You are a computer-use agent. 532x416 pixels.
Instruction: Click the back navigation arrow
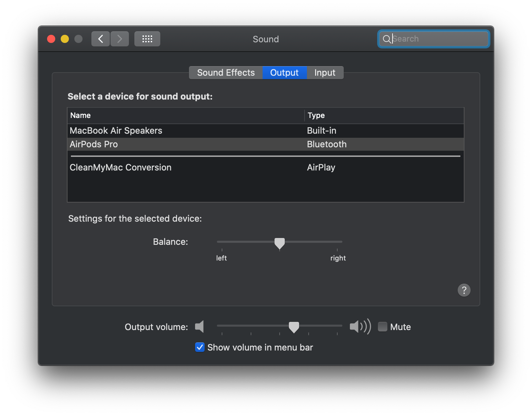coord(100,39)
